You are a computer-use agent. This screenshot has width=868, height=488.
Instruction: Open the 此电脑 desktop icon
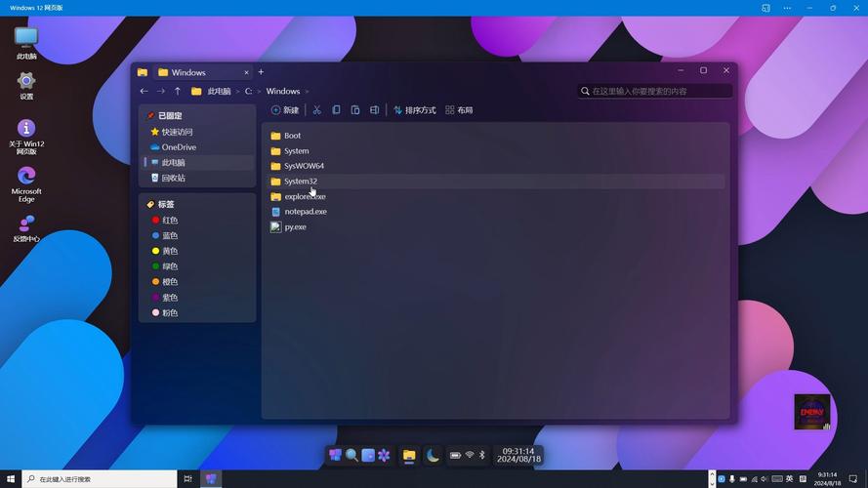26,43
